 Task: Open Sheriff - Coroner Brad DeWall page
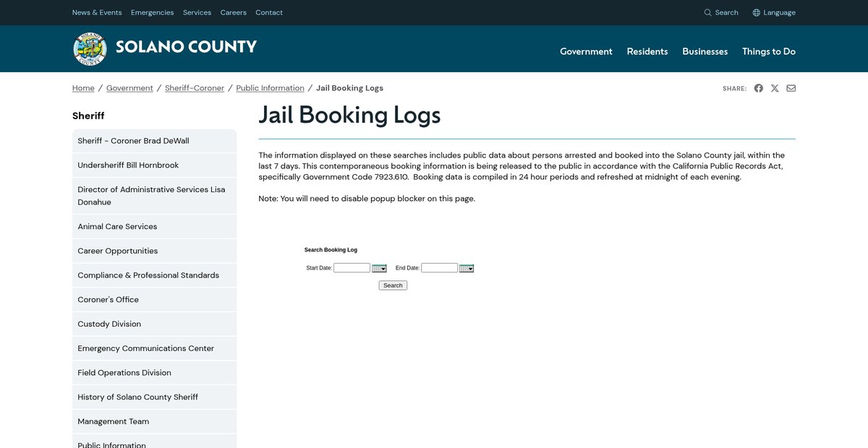(154, 141)
